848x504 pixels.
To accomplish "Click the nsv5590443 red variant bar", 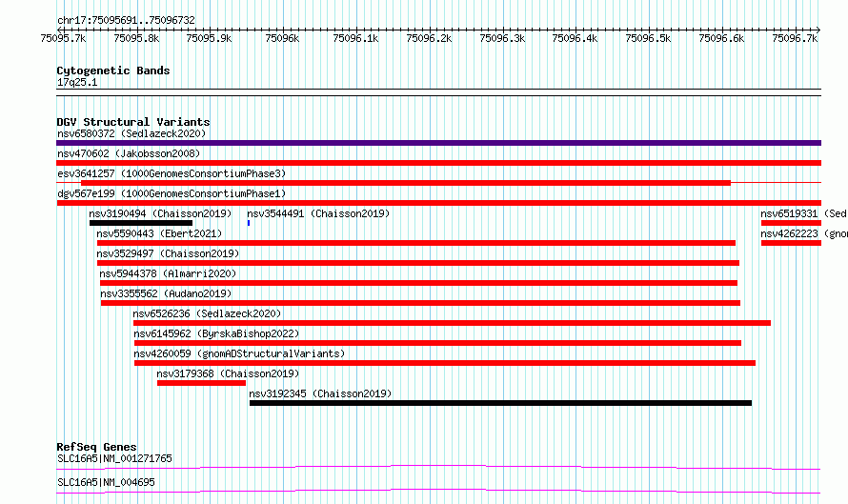I will click(415, 243).
